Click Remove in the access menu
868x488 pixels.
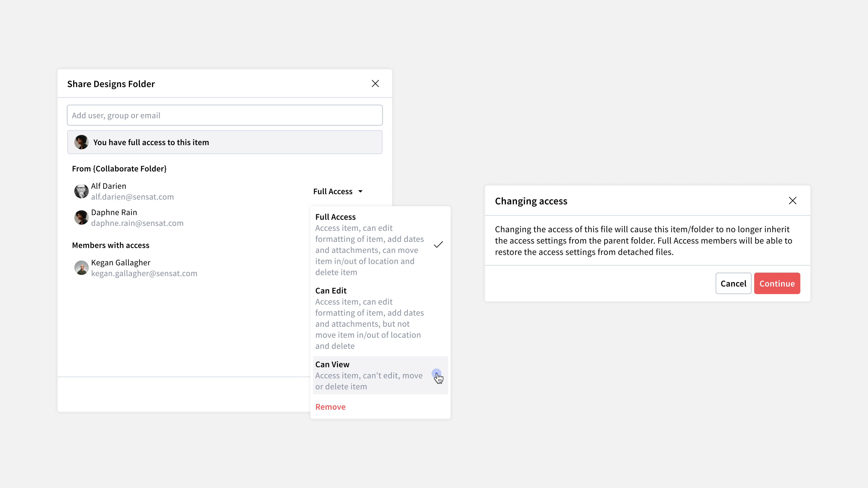330,407
